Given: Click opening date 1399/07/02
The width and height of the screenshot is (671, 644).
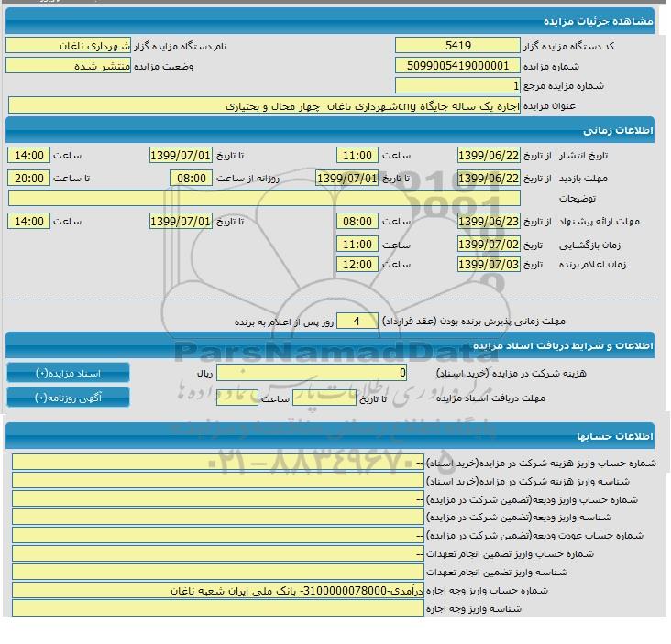Looking at the screenshot, I should 489,245.
